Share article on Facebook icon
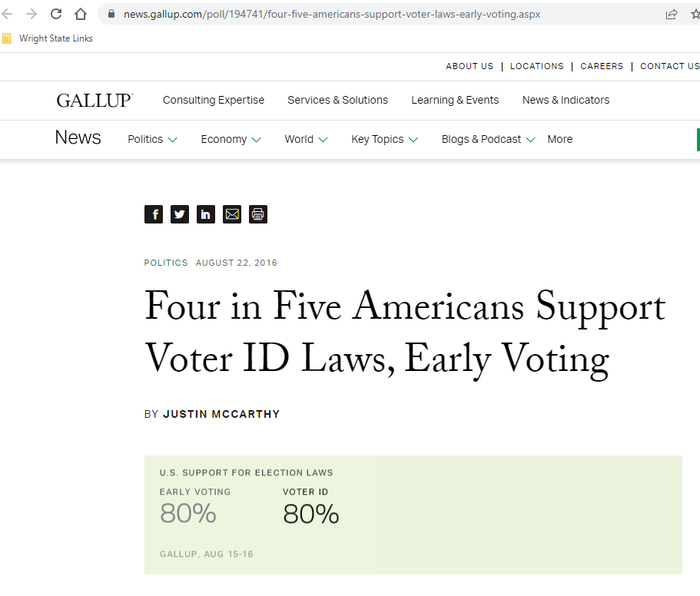This screenshot has width=700, height=596. 154,214
